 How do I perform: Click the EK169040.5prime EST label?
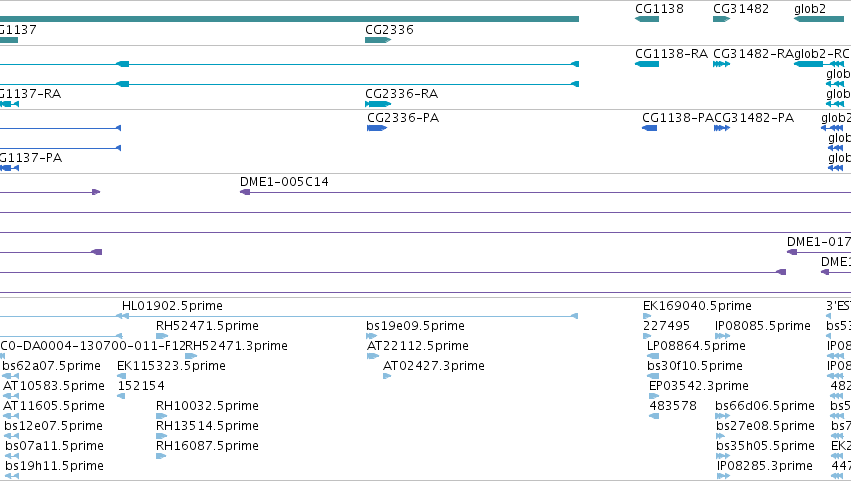point(697,306)
